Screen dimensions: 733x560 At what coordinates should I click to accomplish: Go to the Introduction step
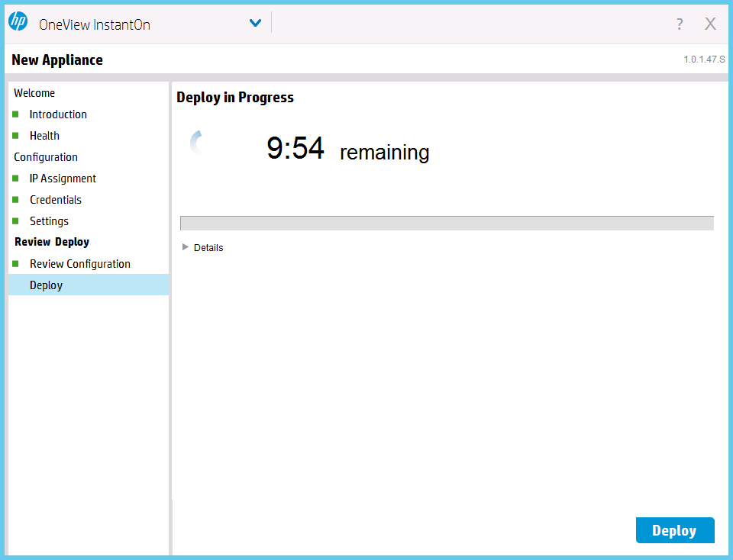(58, 114)
